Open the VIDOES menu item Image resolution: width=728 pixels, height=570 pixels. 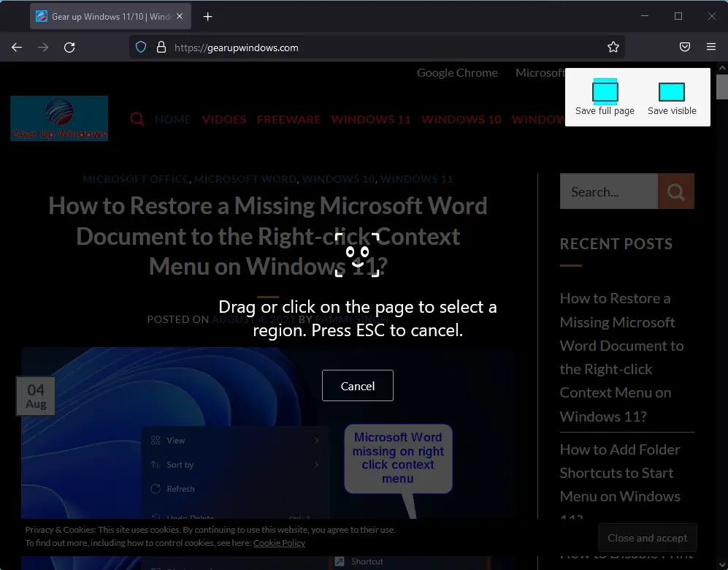(x=223, y=120)
